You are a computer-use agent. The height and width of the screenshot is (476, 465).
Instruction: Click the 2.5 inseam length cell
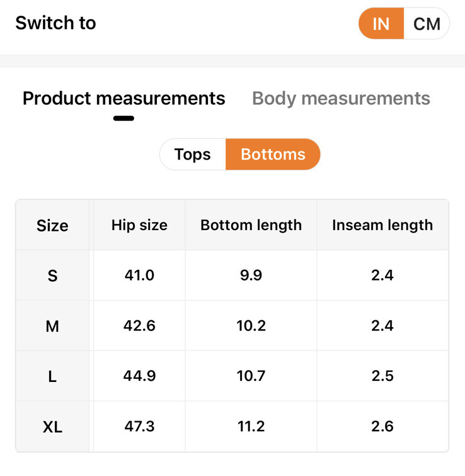coord(382,376)
